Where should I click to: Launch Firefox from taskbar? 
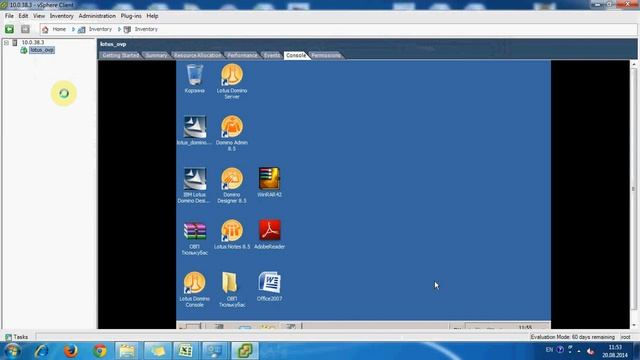coord(71,351)
